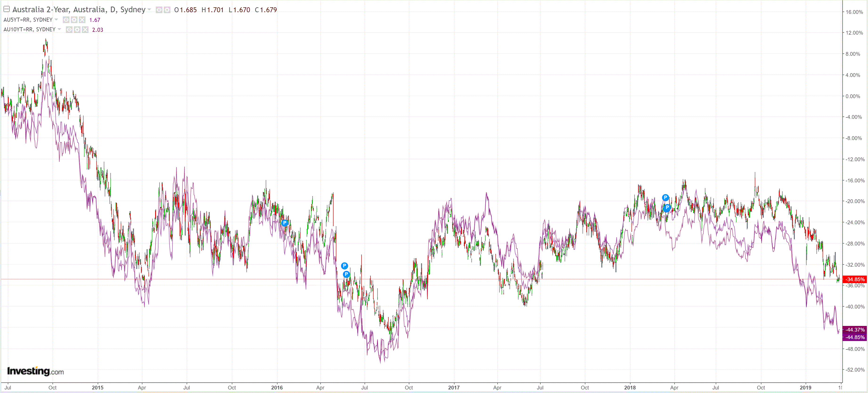868x393 pixels.
Task: Click the 16.00% axis label
Action: [854, 12]
